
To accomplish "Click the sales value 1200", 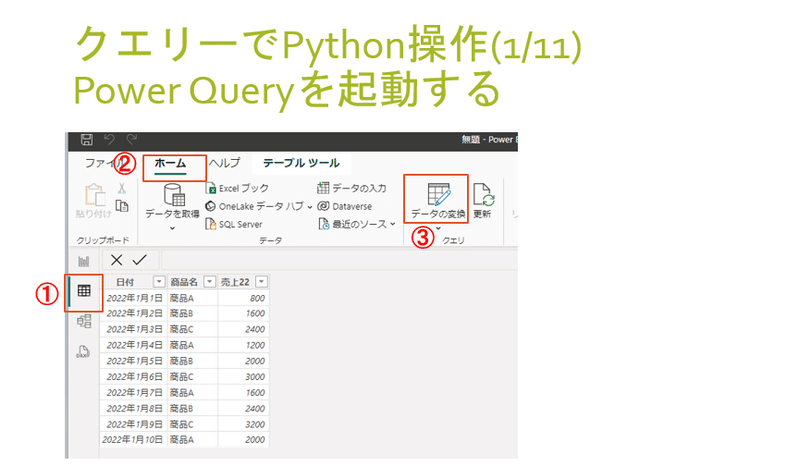I will 255,345.
